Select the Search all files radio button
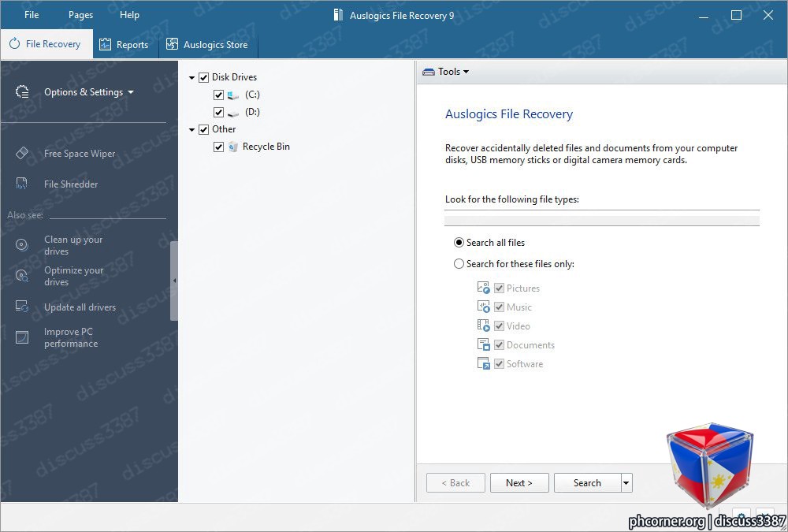Image resolution: width=788 pixels, height=532 pixels. pos(459,243)
